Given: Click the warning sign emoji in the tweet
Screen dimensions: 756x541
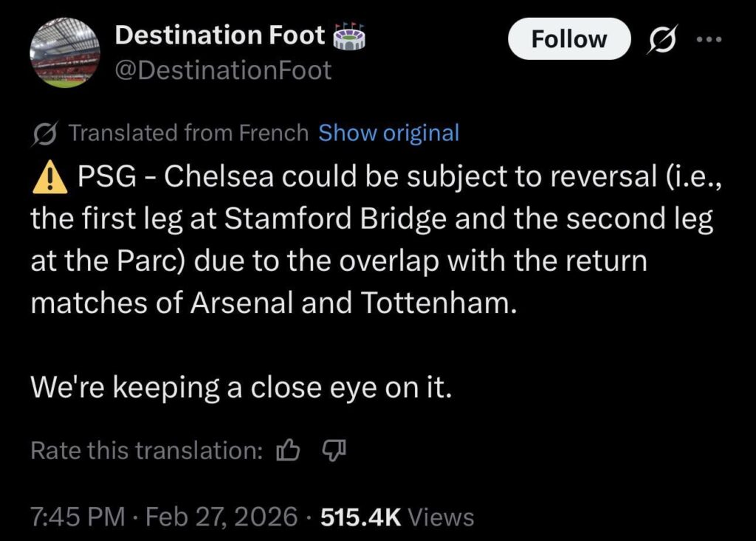Looking at the screenshot, I should click(44, 176).
